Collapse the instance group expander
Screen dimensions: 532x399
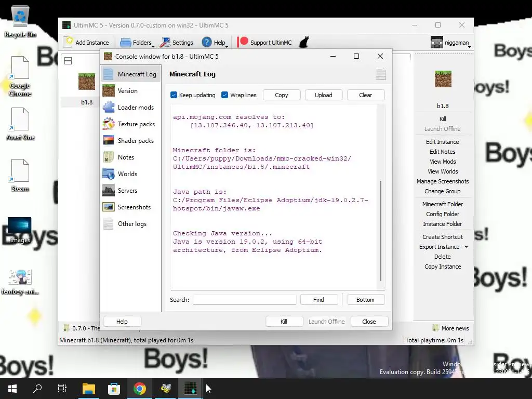pos(68,61)
